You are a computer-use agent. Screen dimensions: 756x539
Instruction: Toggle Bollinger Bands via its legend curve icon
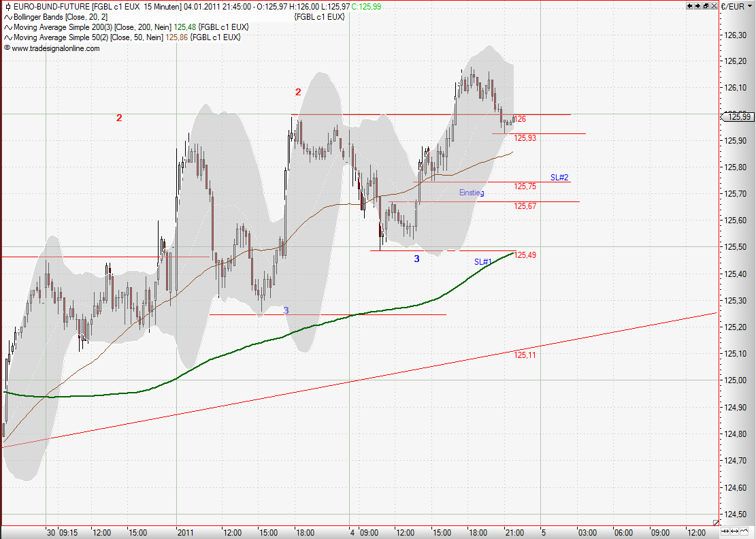pos(7,18)
